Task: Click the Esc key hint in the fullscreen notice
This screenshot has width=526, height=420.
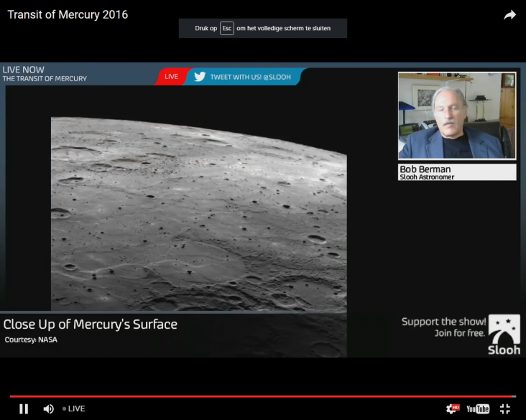Action: (226, 28)
